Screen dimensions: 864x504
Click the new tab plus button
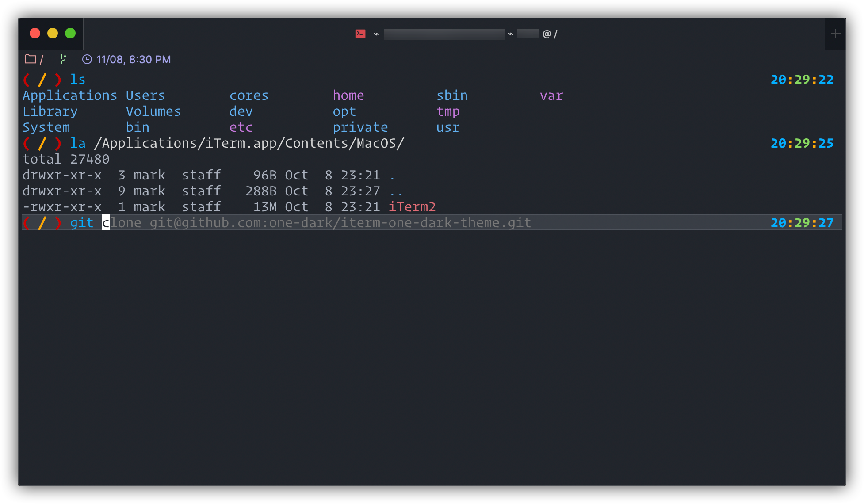[835, 34]
